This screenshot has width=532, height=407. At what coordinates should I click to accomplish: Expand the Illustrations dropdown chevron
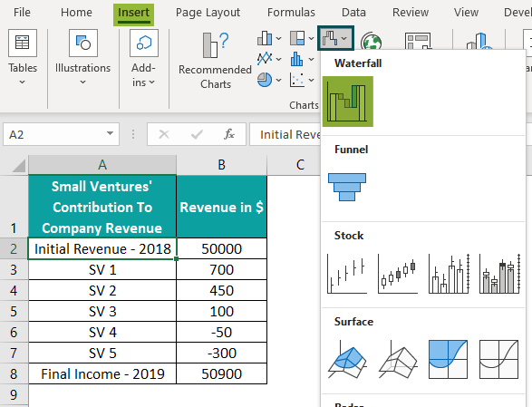pyautogui.click(x=82, y=82)
